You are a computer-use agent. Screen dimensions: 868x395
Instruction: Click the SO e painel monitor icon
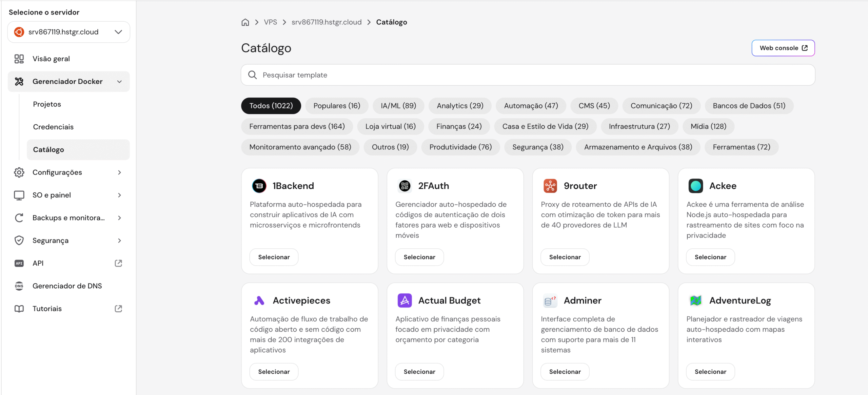click(19, 195)
